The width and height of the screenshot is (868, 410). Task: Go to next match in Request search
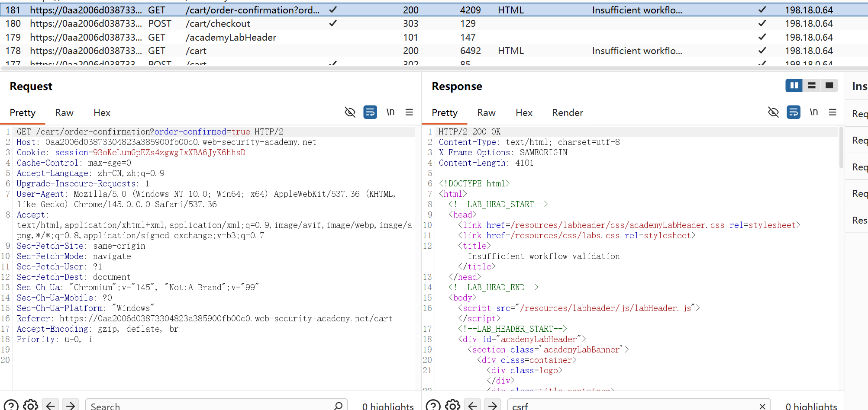[x=71, y=405]
